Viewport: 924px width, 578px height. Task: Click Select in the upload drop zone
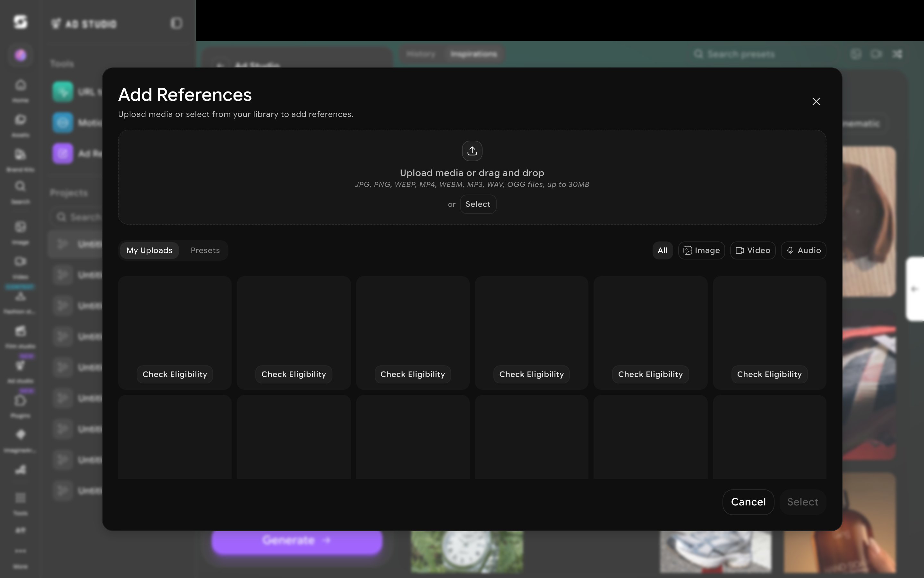pyautogui.click(x=478, y=204)
